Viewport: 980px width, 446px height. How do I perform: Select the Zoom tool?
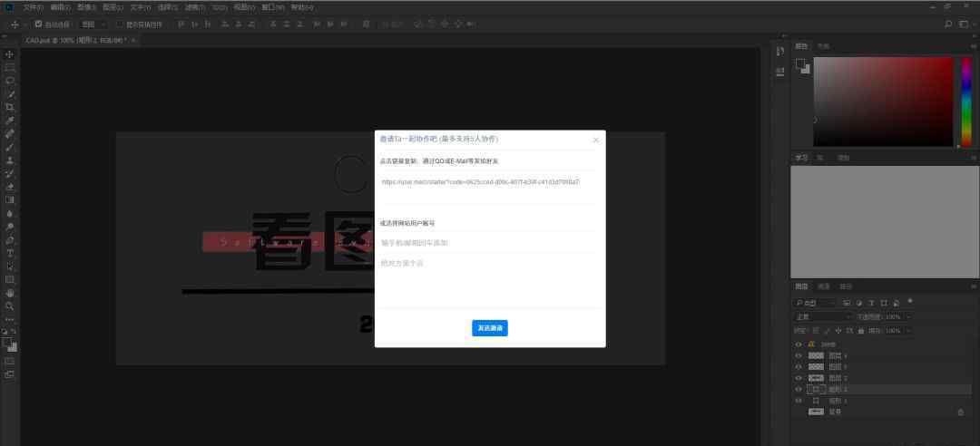(x=10, y=306)
